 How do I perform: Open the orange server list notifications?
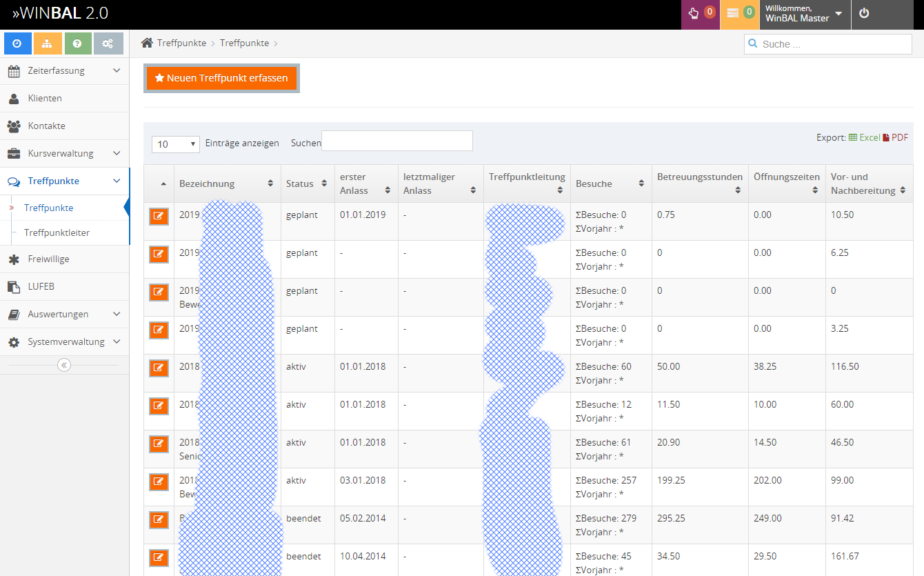click(x=740, y=13)
